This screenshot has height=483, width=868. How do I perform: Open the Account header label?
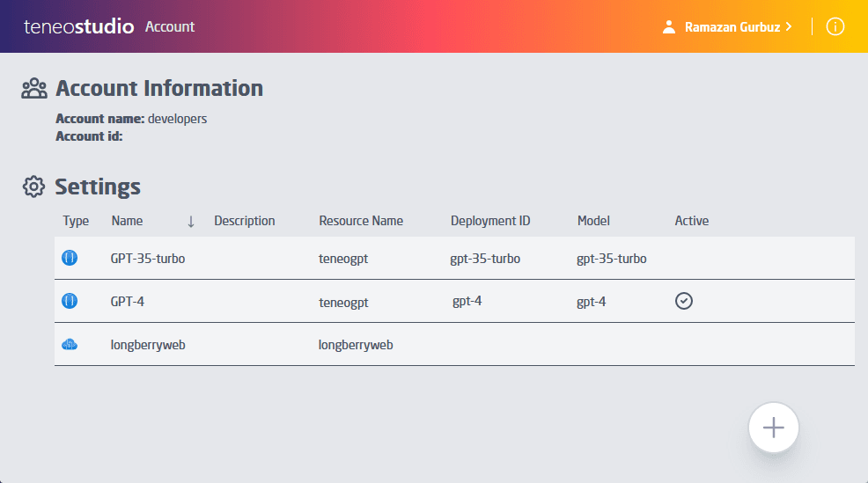[169, 26]
